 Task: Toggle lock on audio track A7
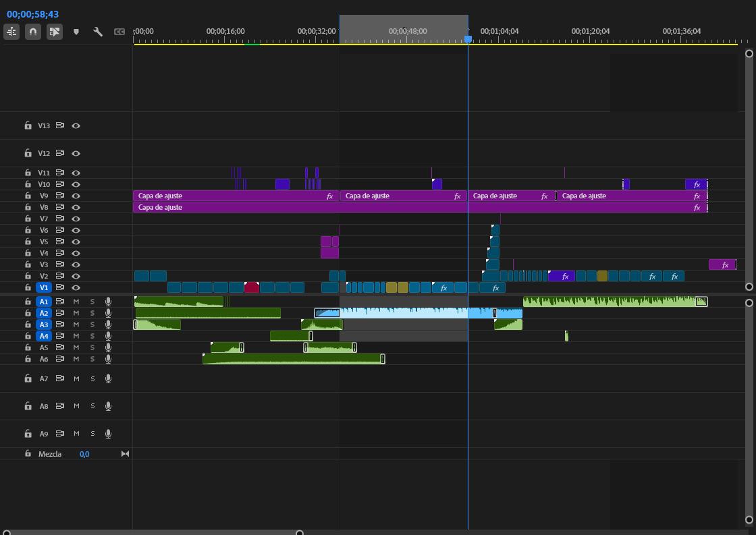coord(28,378)
